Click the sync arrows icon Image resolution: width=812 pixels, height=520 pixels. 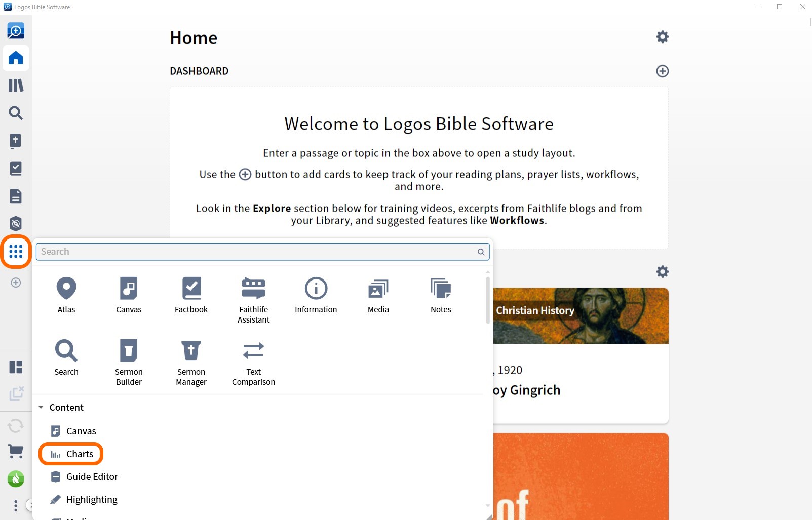click(16, 425)
